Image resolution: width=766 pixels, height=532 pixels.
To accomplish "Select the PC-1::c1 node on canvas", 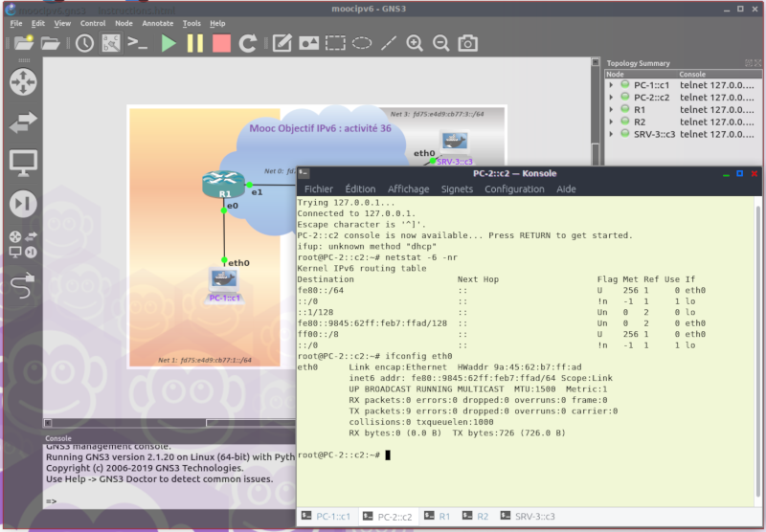I will [x=224, y=285].
